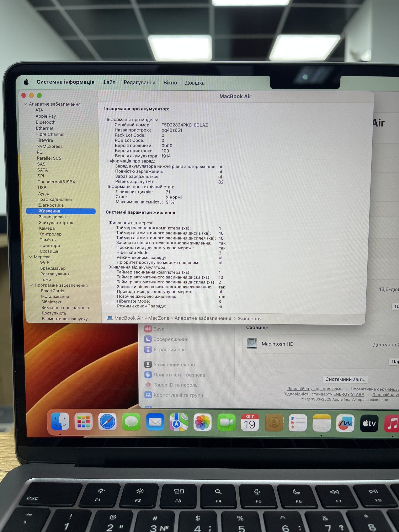
Task: Click the Touch ID fingerprint icon
Action: (x=148, y=385)
